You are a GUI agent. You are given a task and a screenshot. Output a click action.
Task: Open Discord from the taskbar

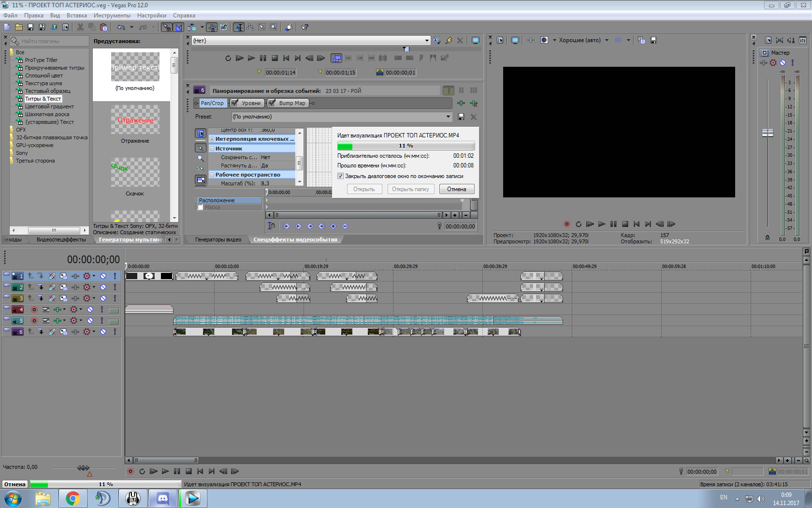tap(163, 498)
